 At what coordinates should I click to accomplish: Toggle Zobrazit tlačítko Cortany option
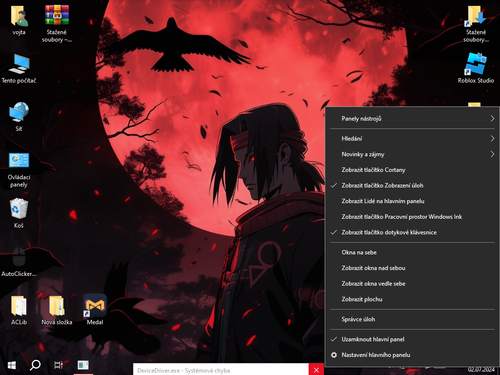tap(412, 170)
